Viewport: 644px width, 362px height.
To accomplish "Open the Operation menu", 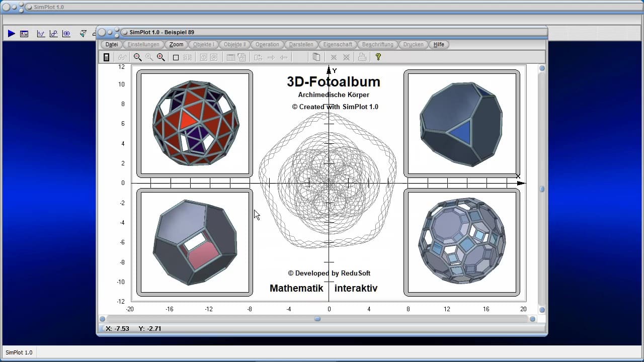I will tap(267, 45).
